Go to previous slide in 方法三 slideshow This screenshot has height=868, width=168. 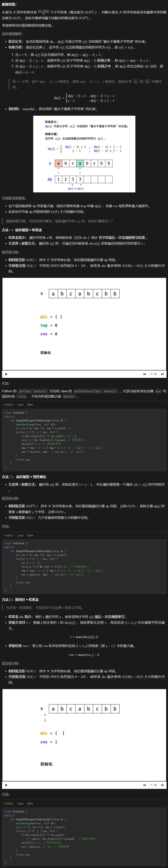point(145,785)
